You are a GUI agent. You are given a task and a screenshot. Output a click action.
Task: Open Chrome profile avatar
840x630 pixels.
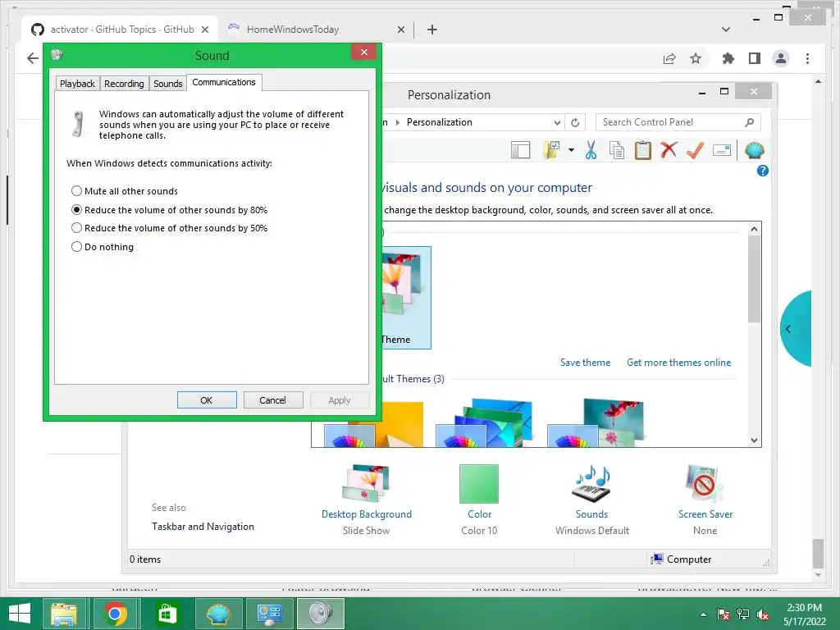[781, 58]
